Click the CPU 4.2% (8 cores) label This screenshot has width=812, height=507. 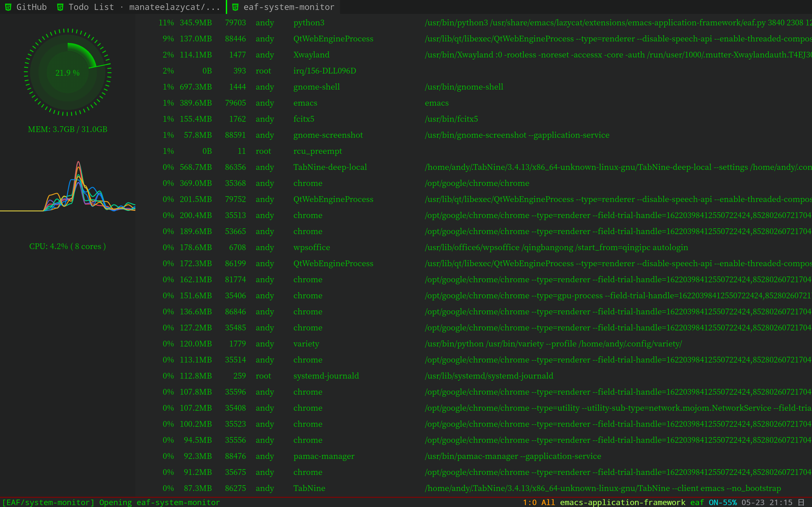[x=68, y=247]
